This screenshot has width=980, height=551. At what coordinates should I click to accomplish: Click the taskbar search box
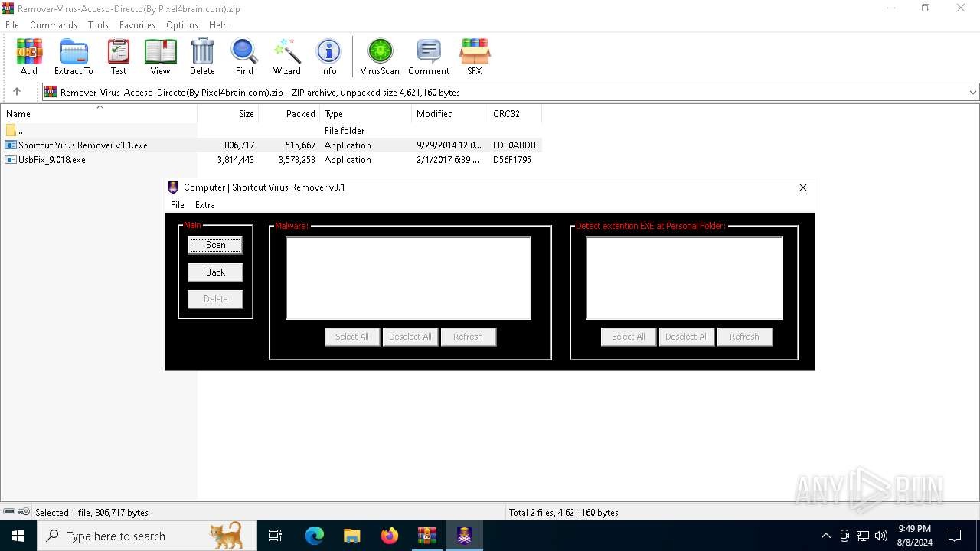(147, 536)
